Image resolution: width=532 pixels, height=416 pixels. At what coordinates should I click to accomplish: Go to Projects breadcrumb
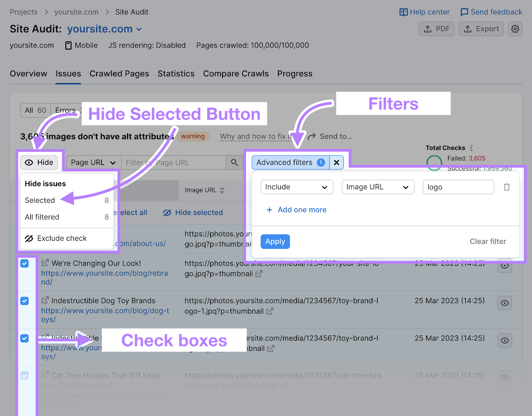click(x=24, y=12)
